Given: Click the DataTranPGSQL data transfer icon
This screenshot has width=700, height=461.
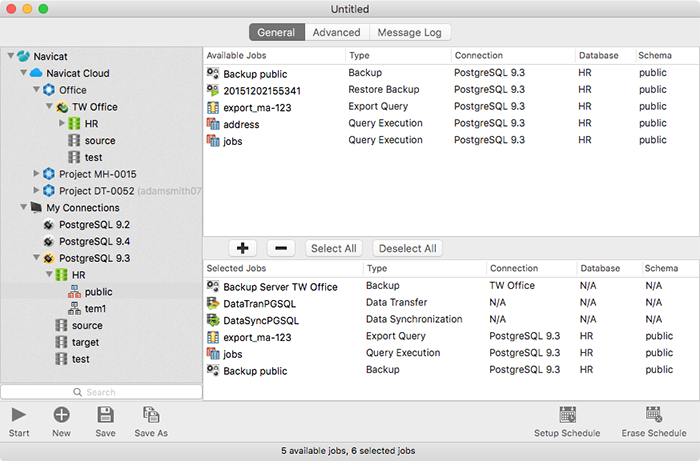Looking at the screenshot, I should 213,303.
